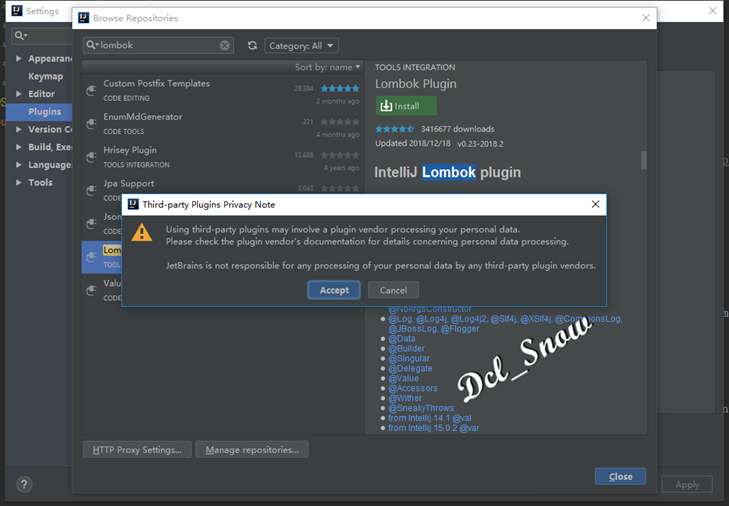The height and width of the screenshot is (506, 729).
Task: Click Hrisey Plugin star rating
Action: point(340,155)
